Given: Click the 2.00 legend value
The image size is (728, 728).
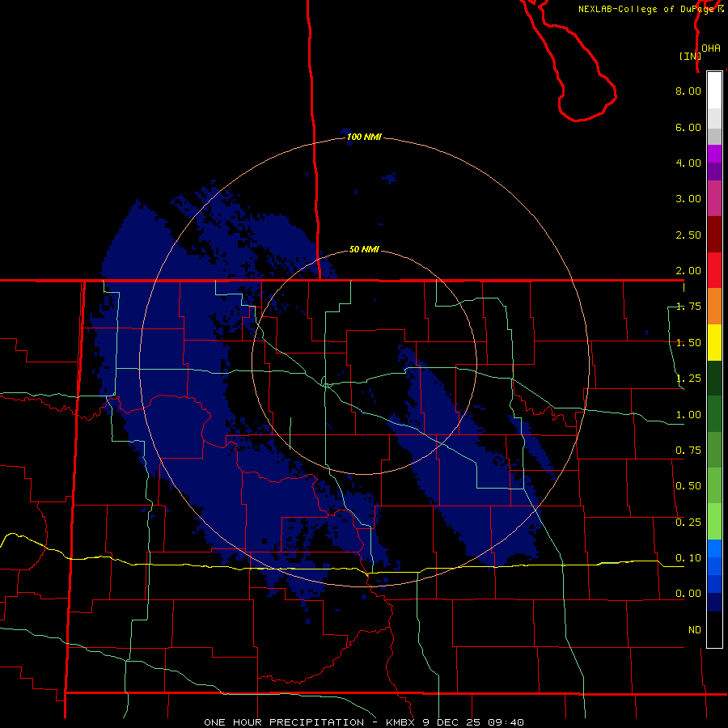Looking at the screenshot, I should point(688,271).
